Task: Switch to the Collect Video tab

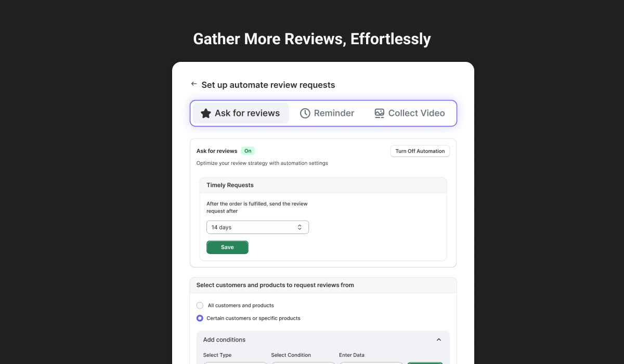Action: pyautogui.click(x=410, y=113)
